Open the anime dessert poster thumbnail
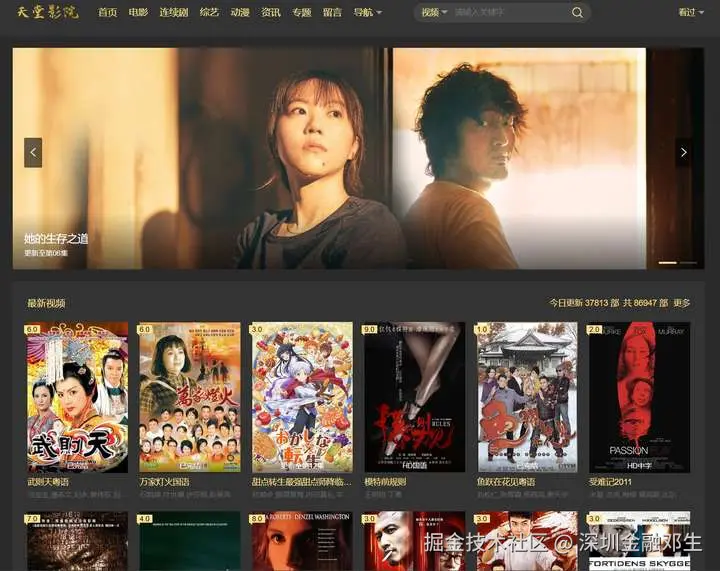 (x=302, y=397)
